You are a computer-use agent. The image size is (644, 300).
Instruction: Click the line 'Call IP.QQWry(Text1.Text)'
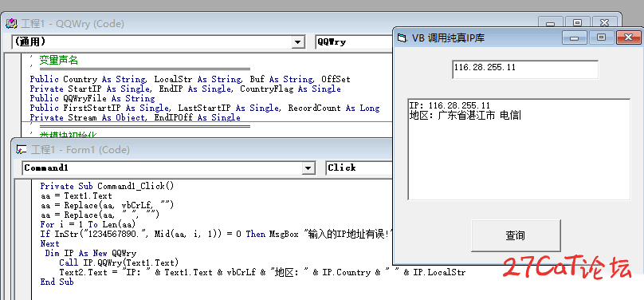119,262
